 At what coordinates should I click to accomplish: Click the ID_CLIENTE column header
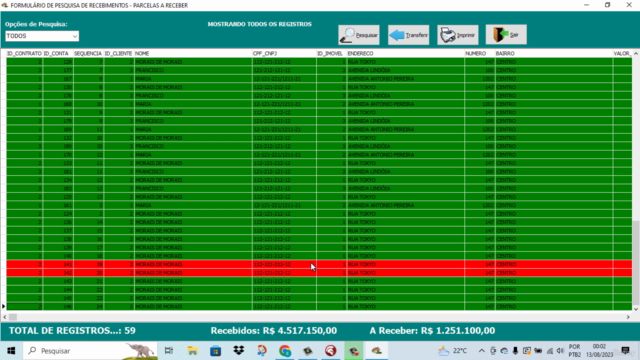[118, 53]
